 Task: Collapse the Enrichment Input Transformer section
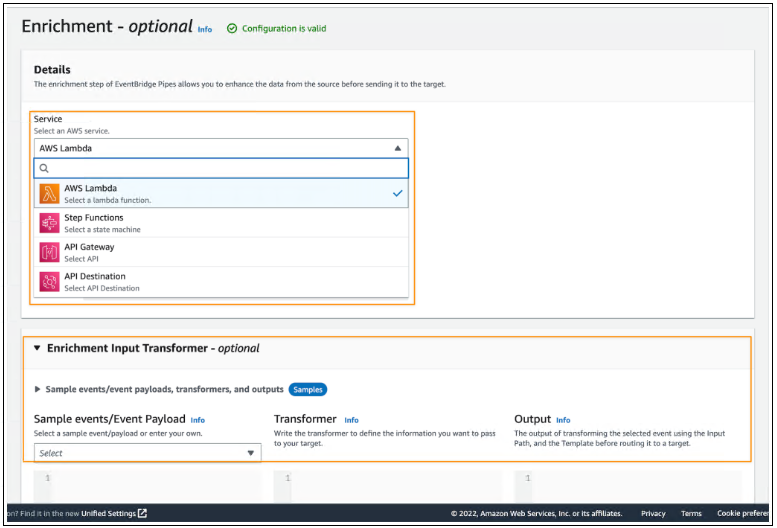(x=37, y=349)
